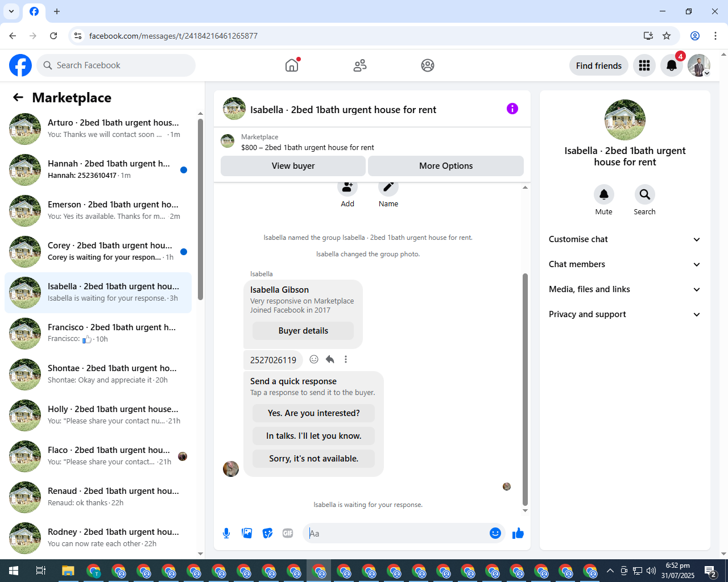
Task: Open the Corey conversation
Action: point(98,252)
